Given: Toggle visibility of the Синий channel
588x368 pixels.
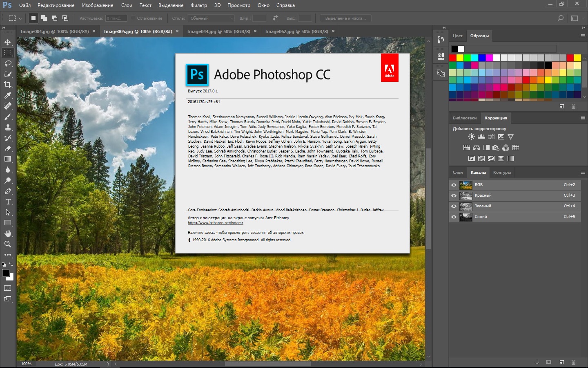Looking at the screenshot, I should 454,217.
